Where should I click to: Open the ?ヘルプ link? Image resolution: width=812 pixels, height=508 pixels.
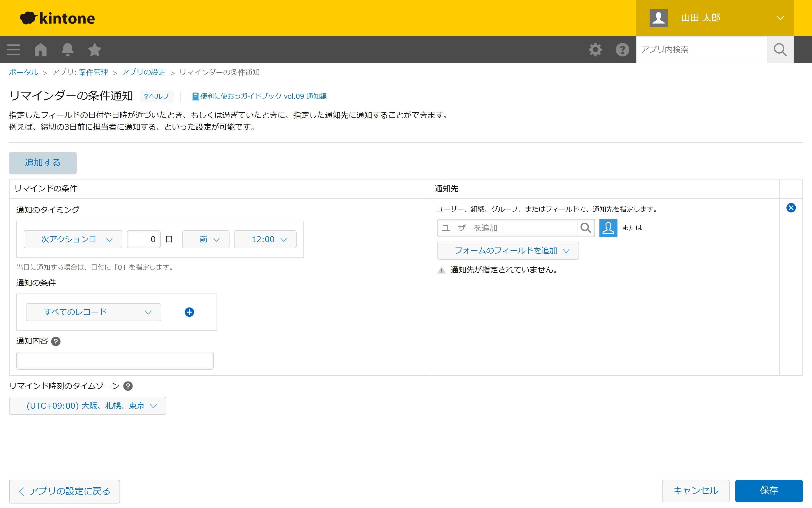click(157, 97)
